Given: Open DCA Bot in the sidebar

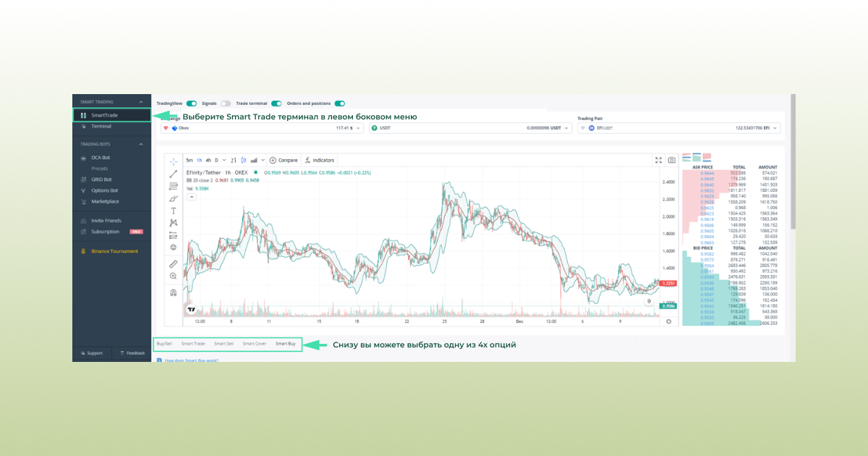Looking at the screenshot, I should (x=101, y=157).
